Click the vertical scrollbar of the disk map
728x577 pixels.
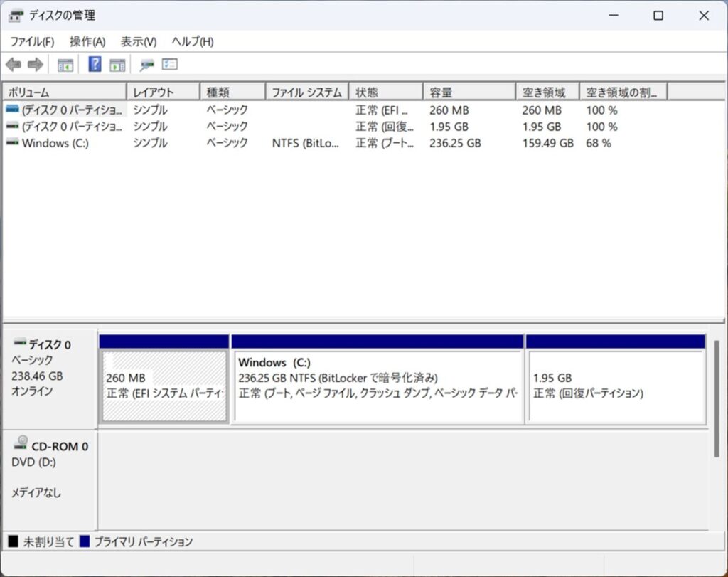[717, 398]
